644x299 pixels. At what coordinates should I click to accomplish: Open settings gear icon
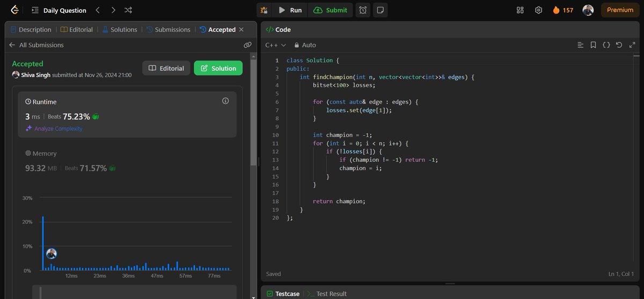pyautogui.click(x=538, y=10)
